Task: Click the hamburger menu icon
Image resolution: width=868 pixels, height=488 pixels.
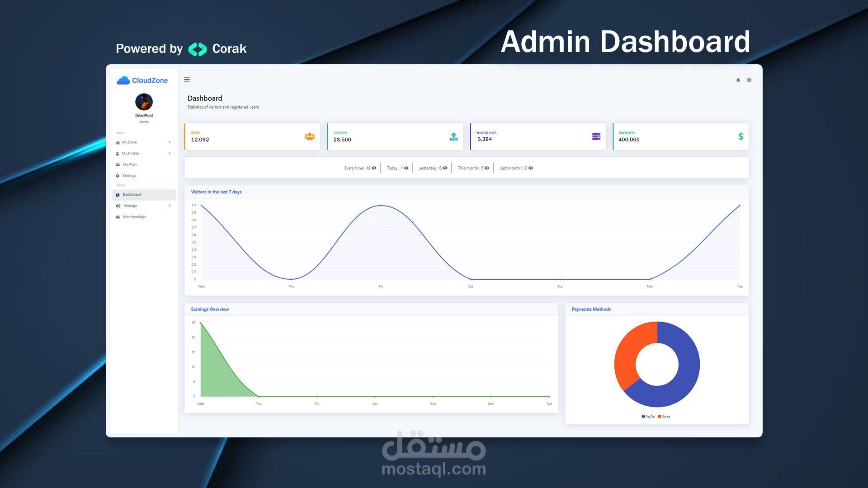Action: pos(187,80)
